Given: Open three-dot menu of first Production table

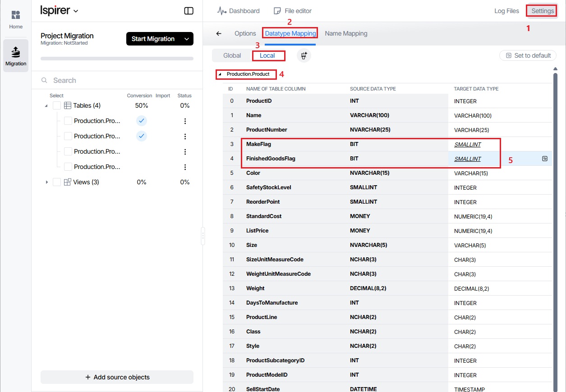Looking at the screenshot, I should 185,121.
